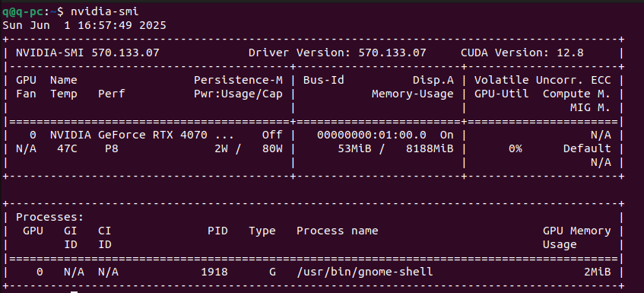Image resolution: width=644 pixels, height=293 pixels.
Task: Click the PID 1918 entry
Action: 214,272
